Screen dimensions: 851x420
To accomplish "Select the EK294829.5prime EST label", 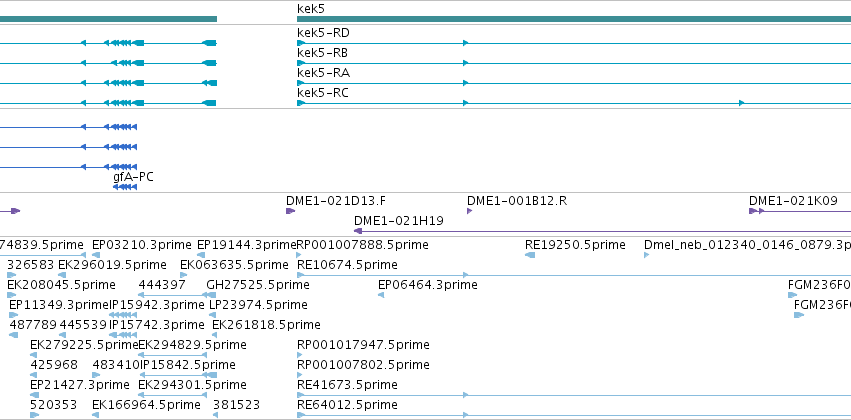I will (x=192, y=345).
